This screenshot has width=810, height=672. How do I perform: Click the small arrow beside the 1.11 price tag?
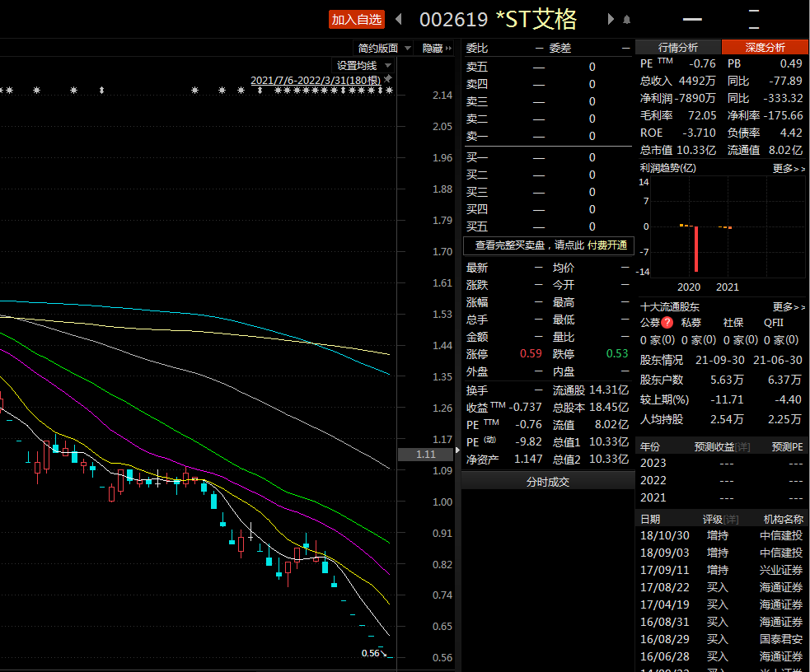(x=457, y=450)
